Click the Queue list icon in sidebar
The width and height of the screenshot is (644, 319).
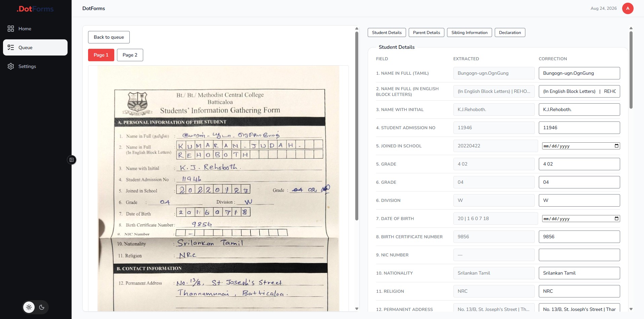tap(11, 47)
